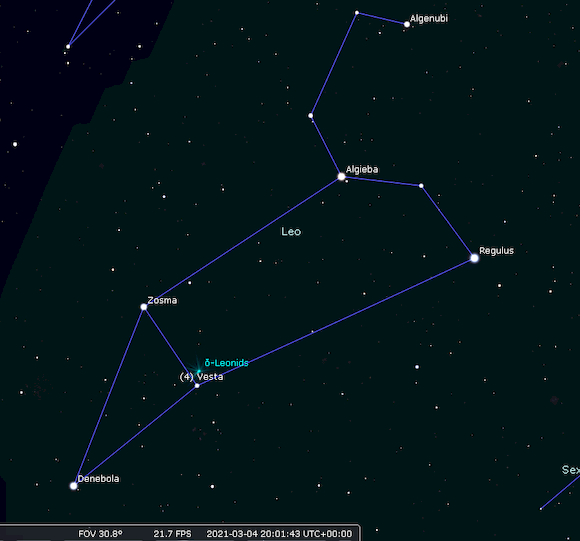This screenshot has height=541, width=580.
Task: Select the star Regulus
Action: pos(474,258)
